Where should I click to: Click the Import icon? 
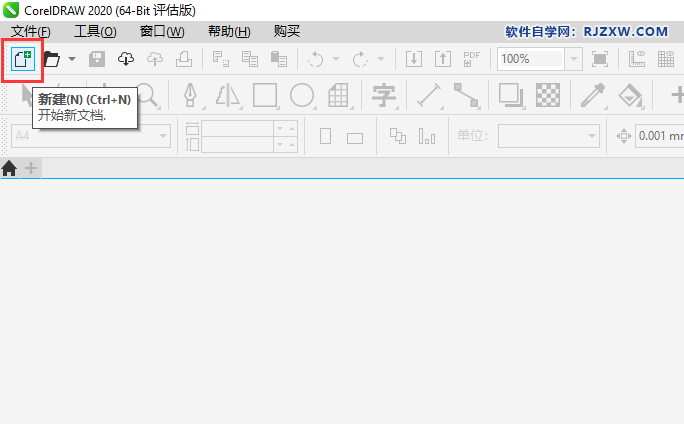click(x=414, y=59)
